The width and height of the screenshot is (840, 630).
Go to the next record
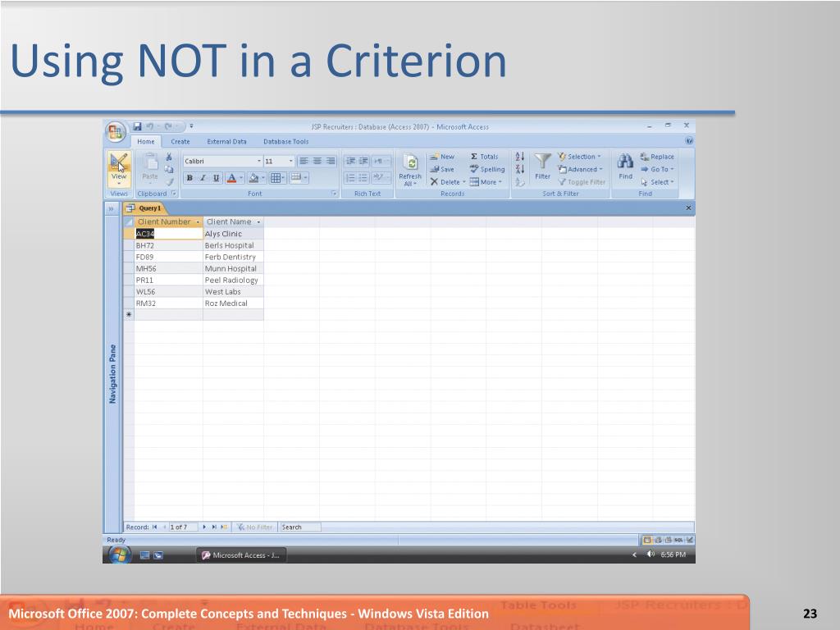204,527
